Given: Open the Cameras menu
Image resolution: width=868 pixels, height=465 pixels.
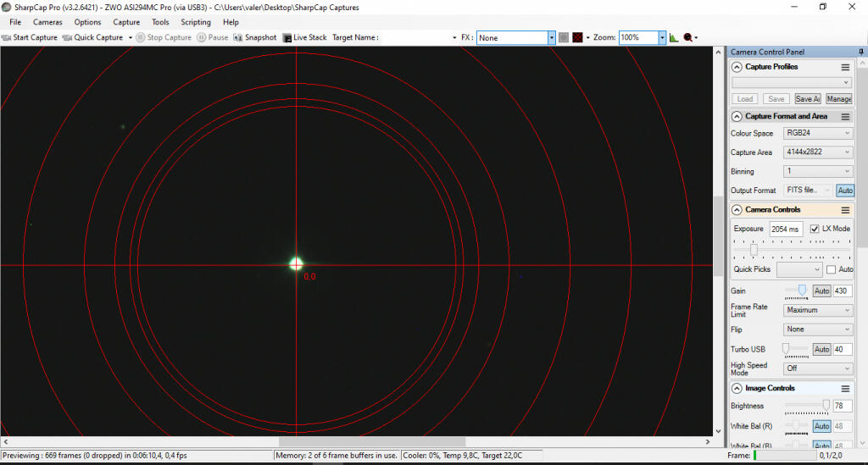Looking at the screenshot, I should click(47, 22).
